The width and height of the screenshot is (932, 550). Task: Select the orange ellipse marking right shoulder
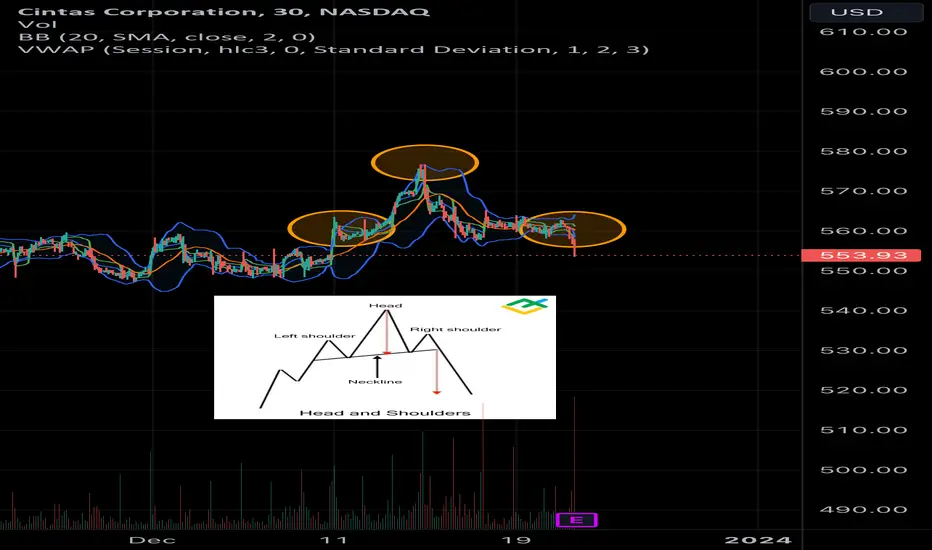pos(572,229)
